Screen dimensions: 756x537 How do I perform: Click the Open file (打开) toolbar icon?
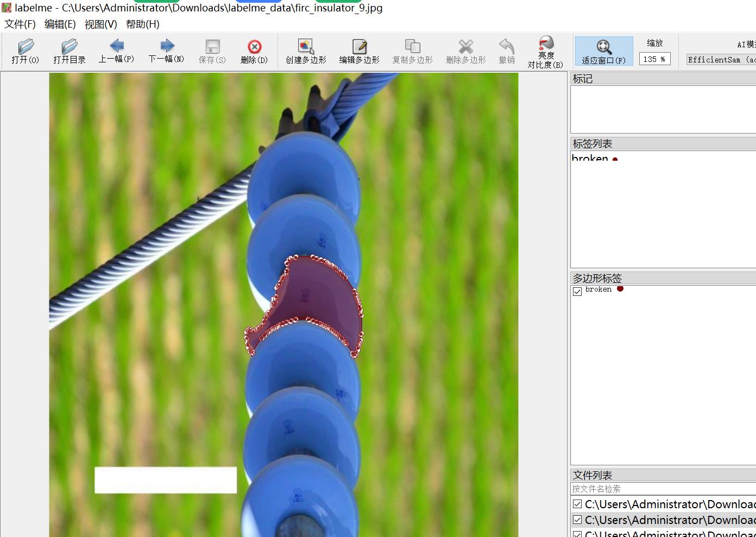25,52
